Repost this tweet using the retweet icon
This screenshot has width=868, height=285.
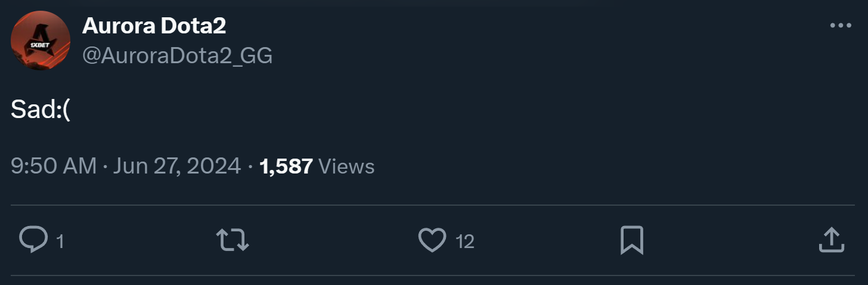click(232, 240)
